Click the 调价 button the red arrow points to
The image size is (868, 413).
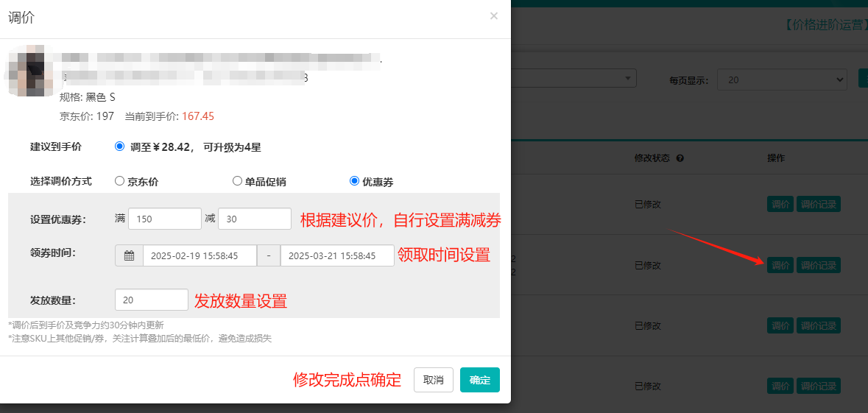pyautogui.click(x=780, y=265)
